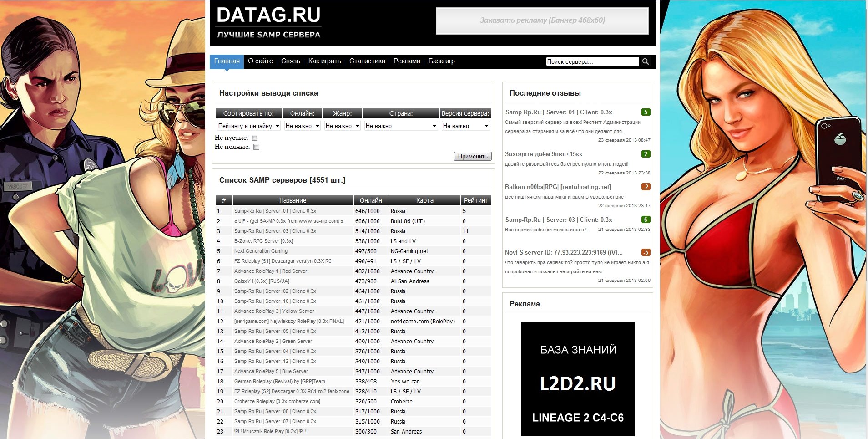
Task: Open Advance RolePlay 3 | Yellow Server link
Action: tap(274, 311)
